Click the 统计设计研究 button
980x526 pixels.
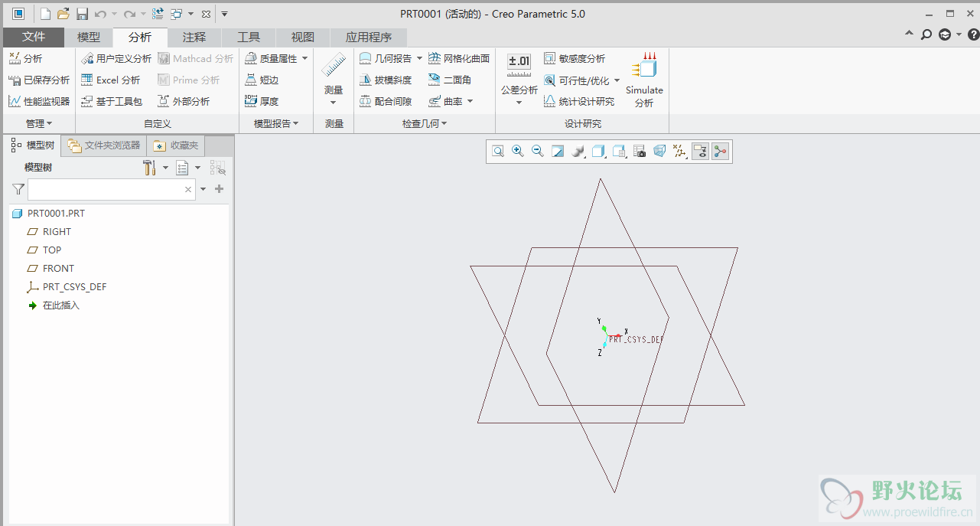(579, 101)
